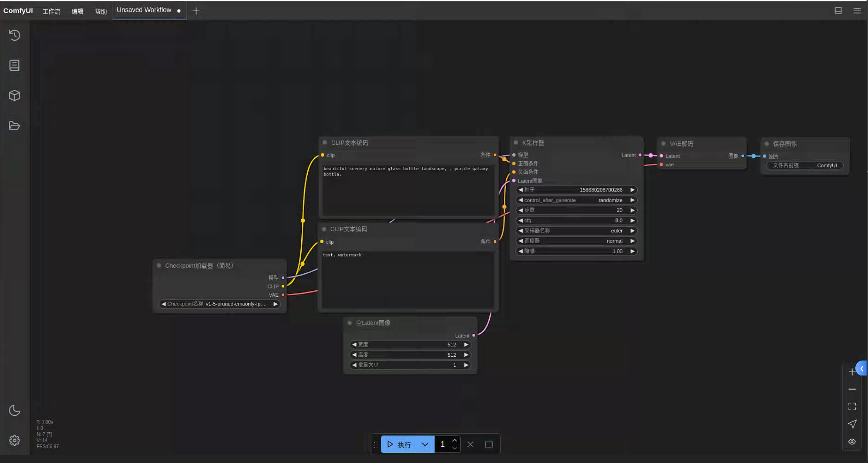Toggle dark theme moon icon
The image size is (868, 463).
(14, 410)
